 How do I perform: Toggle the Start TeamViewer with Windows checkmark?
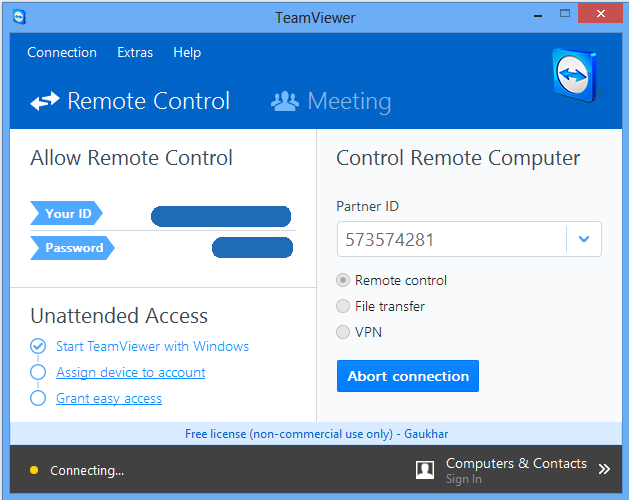click(x=38, y=346)
